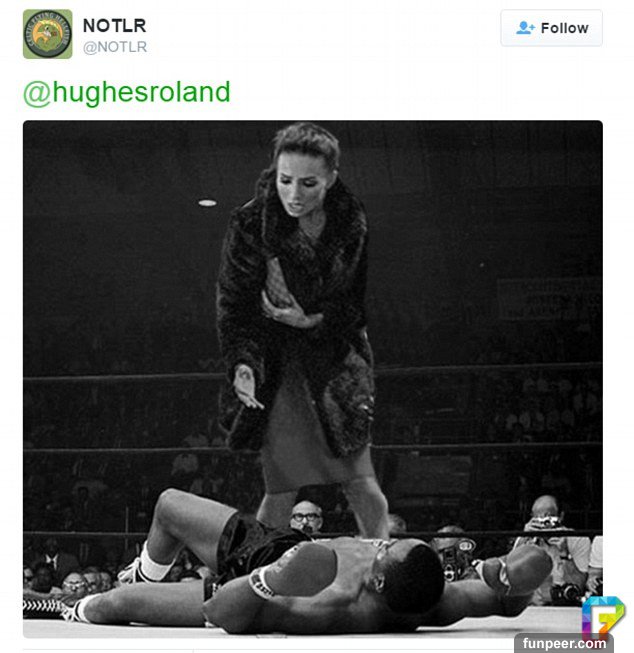
Task: Click the woman's outstretched hand
Action: (x=247, y=387)
